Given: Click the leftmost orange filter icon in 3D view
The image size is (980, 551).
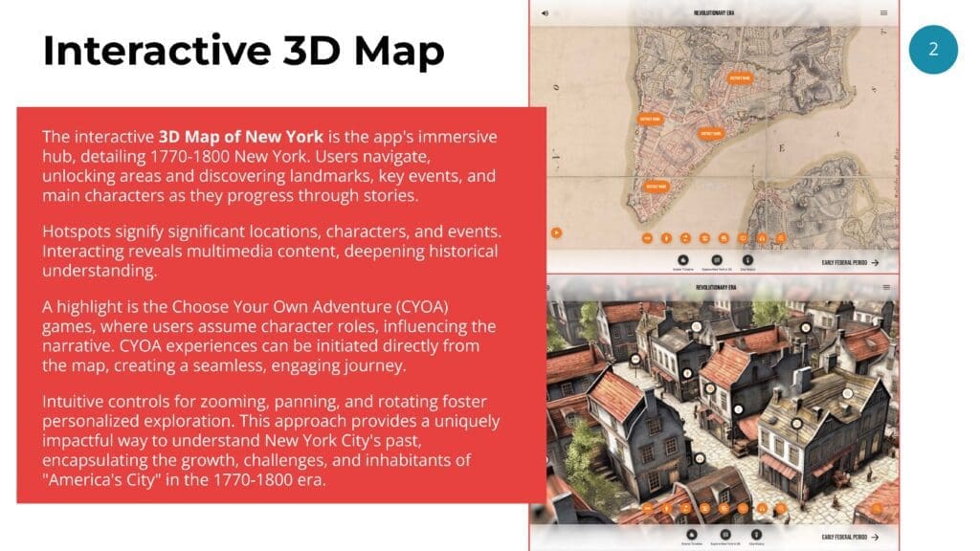Looking at the screenshot, I should tap(648, 509).
